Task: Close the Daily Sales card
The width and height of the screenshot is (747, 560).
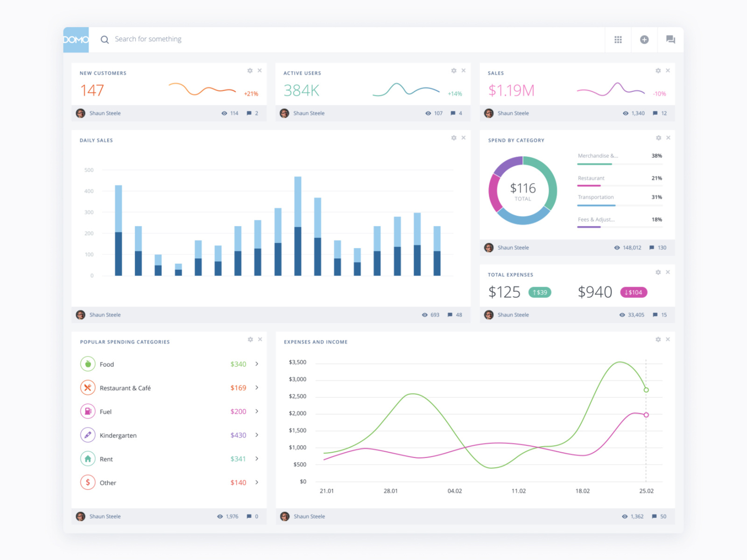Action: (464, 138)
